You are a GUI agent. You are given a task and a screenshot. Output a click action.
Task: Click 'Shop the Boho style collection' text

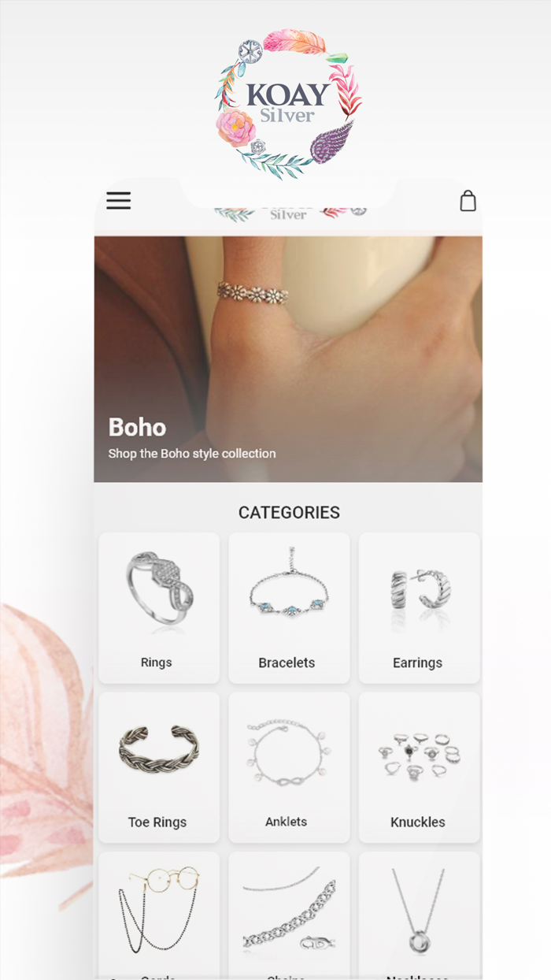pyautogui.click(x=192, y=454)
